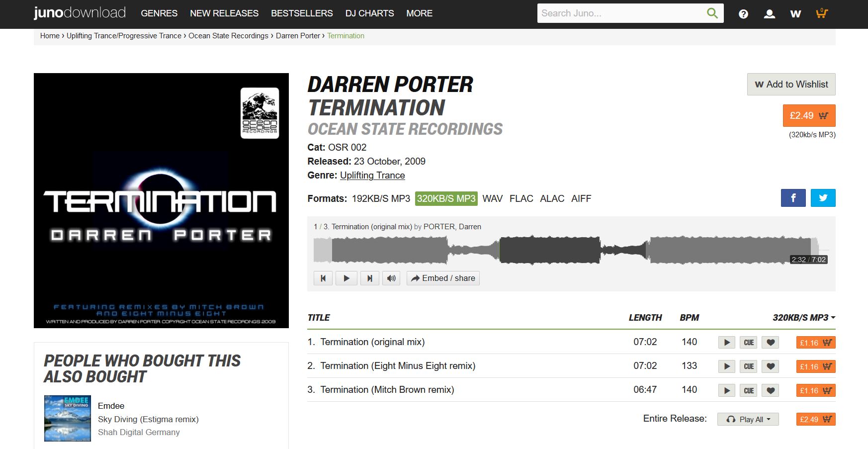The width and height of the screenshot is (868, 449).
Task: Expand the 320KB/S MP3 column dropdown
Action: pos(804,318)
